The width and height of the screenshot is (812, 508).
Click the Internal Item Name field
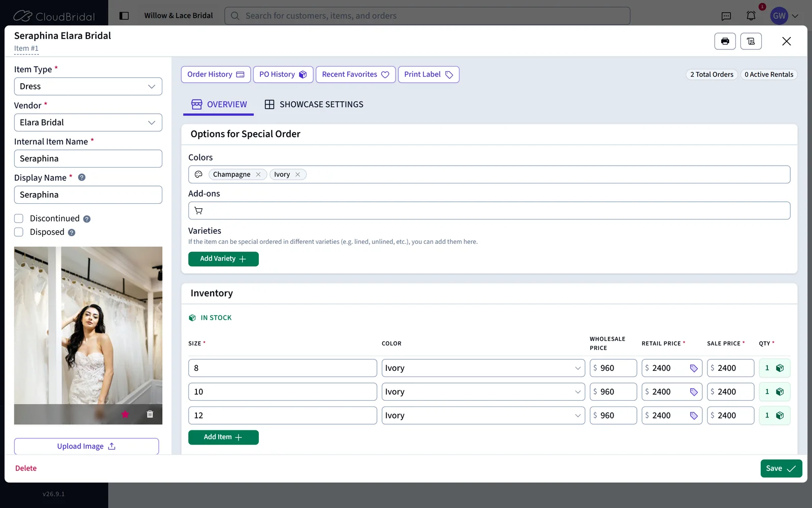(88, 158)
